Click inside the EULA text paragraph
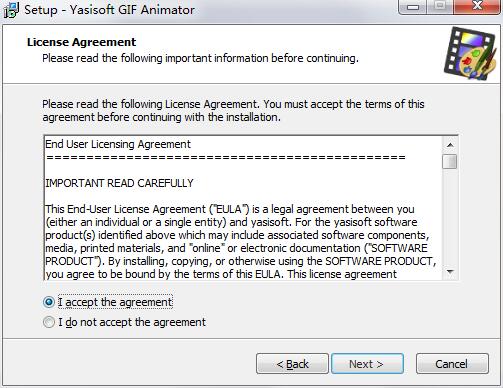Image resolution: width=503 pixels, height=388 pixels. [240, 242]
